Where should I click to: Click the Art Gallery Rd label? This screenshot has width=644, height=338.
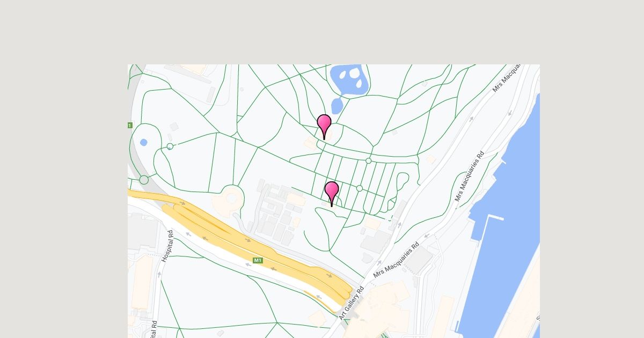point(351,303)
